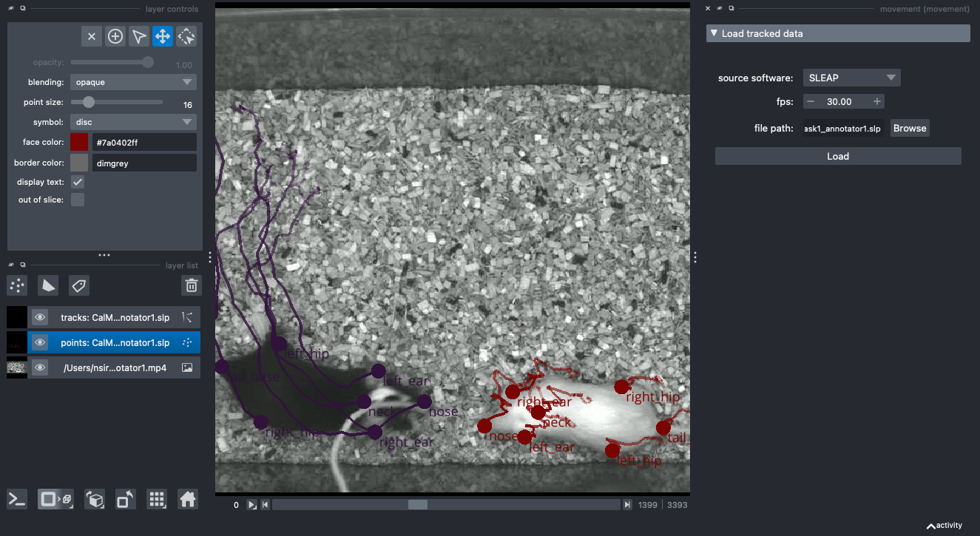Hide the tracks layer via eye icon
The height and width of the screenshot is (536, 980).
pos(41,318)
